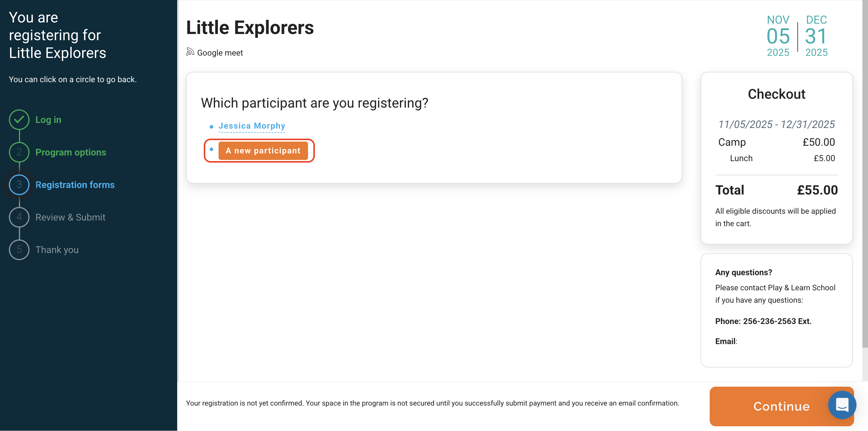This screenshot has height=431, width=868.
Task: Click the Google meet broadcast icon
Action: [190, 52]
